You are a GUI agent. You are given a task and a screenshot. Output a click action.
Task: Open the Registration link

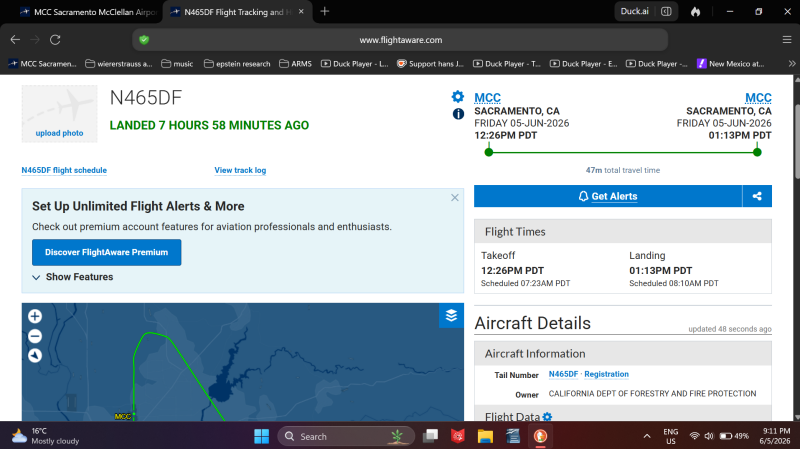click(606, 374)
